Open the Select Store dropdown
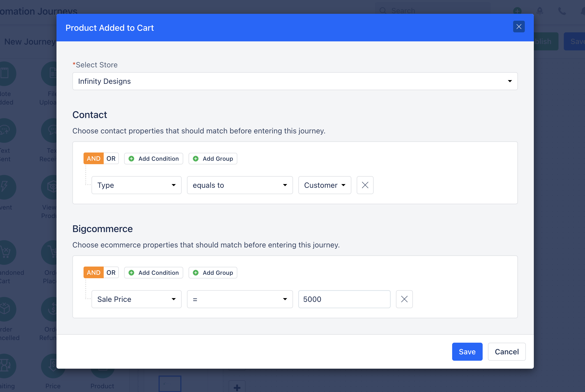 click(x=295, y=81)
